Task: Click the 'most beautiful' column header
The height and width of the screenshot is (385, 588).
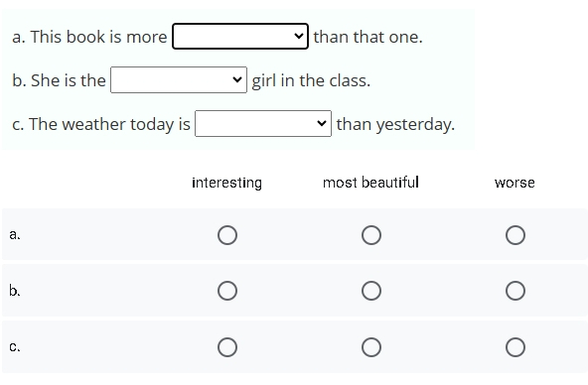Action: (x=370, y=183)
